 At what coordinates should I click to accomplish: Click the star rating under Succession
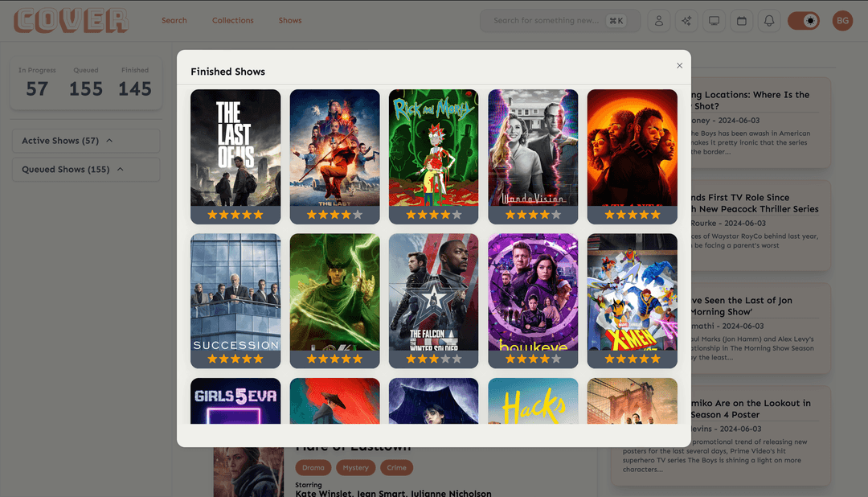click(x=235, y=359)
